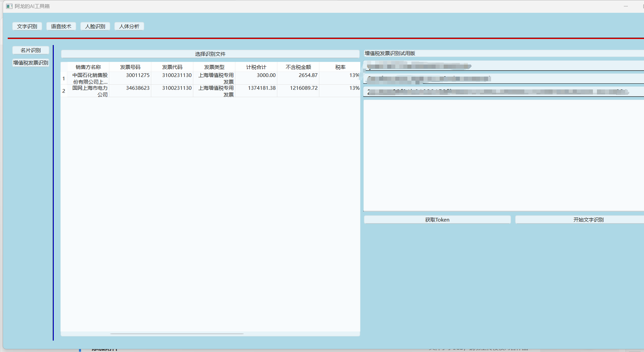The height and width of the screenshot is (352, 644).
Task: Select invoice number 30011275 cell
Action: (130, 78)
